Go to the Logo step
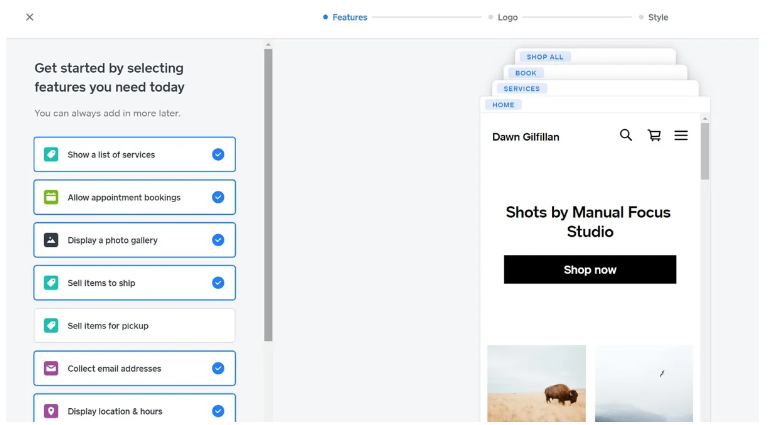 point(503,17)
